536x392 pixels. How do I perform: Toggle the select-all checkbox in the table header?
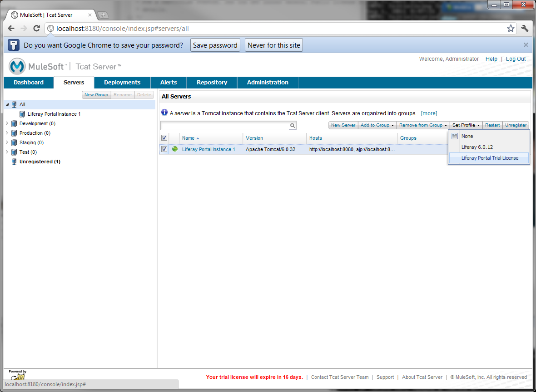click(x=164, y=138)
